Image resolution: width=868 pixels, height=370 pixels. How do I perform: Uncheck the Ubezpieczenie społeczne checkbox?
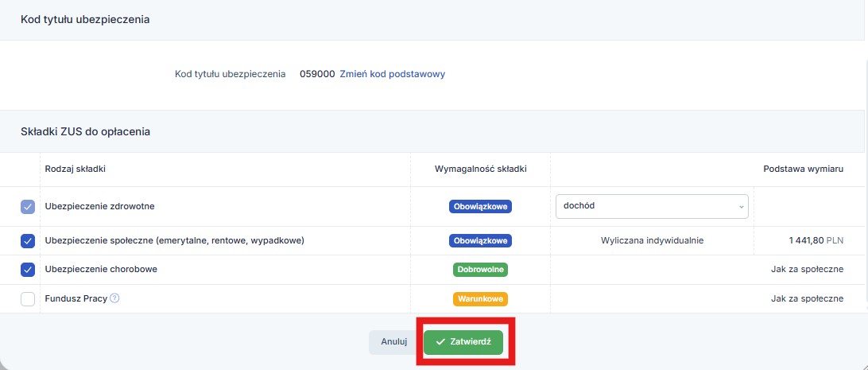click(28, 240)
